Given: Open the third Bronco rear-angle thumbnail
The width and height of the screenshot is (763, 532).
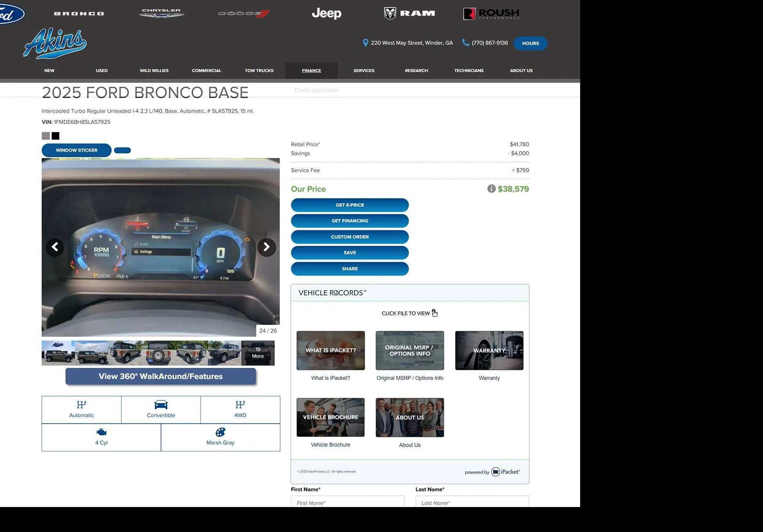Looking at the screenshot, I should [x=125, y=353].
